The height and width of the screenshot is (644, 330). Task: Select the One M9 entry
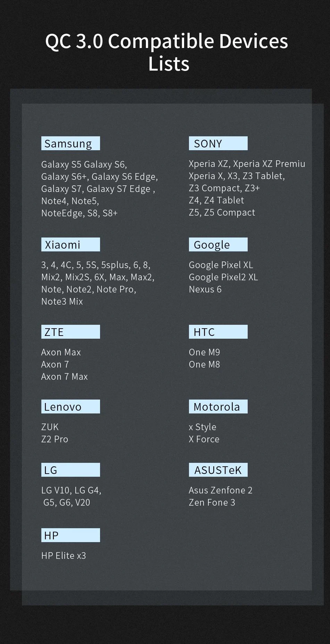pyautogui.click(x=204, y=352)
